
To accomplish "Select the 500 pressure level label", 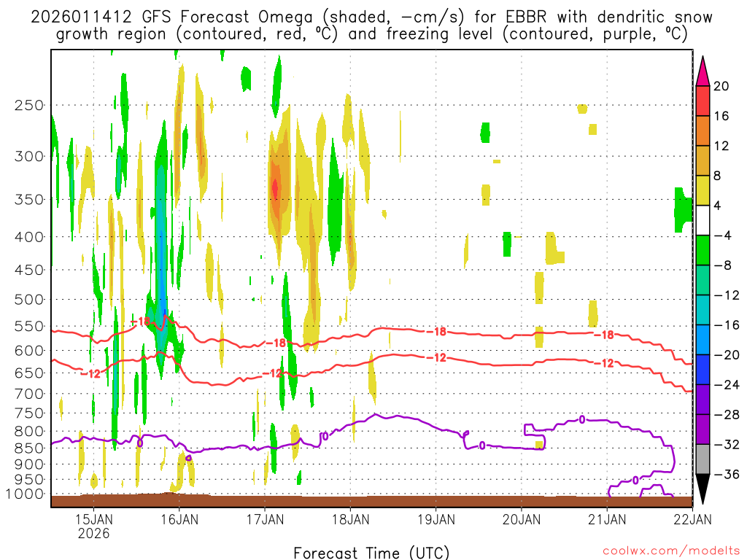I will tap(29, 299).
